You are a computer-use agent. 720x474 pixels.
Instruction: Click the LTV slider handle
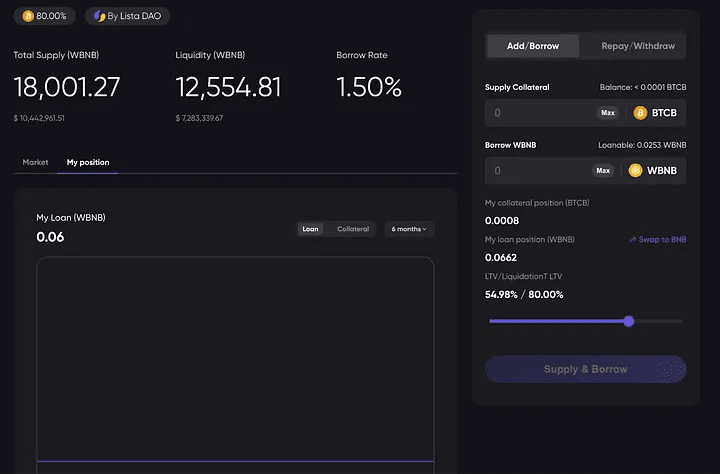pyautogui.click(x=628, y=321)
